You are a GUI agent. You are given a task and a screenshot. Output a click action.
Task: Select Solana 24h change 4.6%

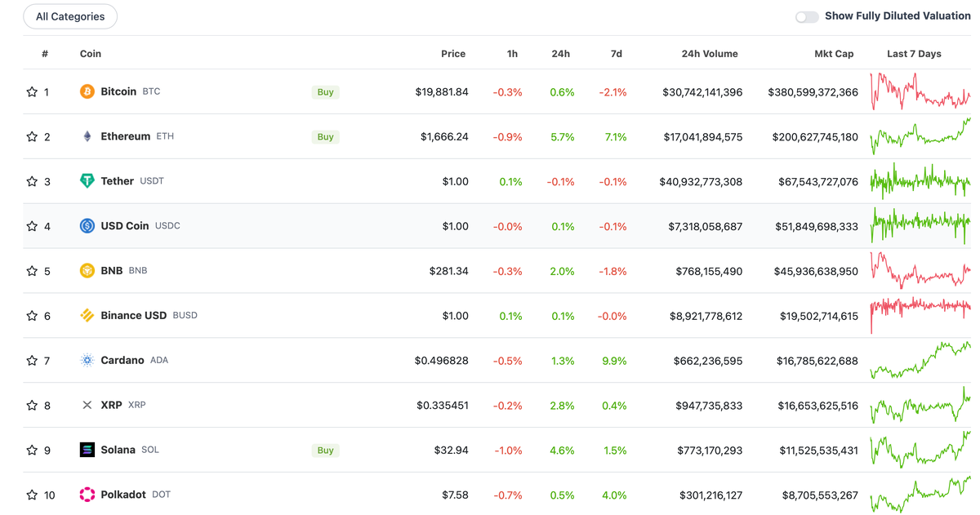tap(563, 451)
